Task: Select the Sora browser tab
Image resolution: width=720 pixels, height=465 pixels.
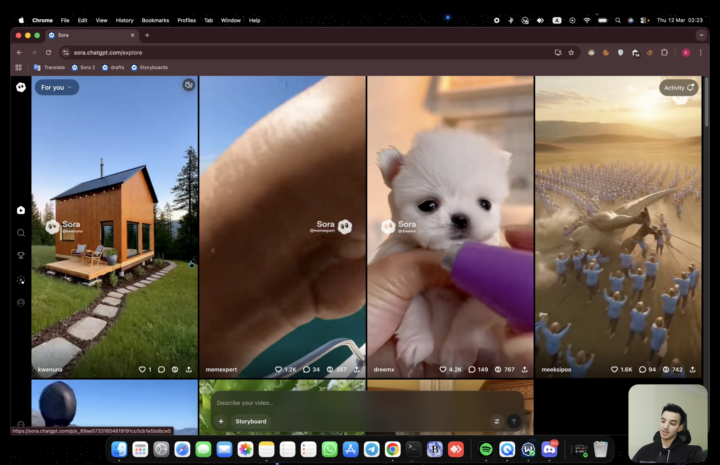Action: pyautogui.click(x=92, y=35)
